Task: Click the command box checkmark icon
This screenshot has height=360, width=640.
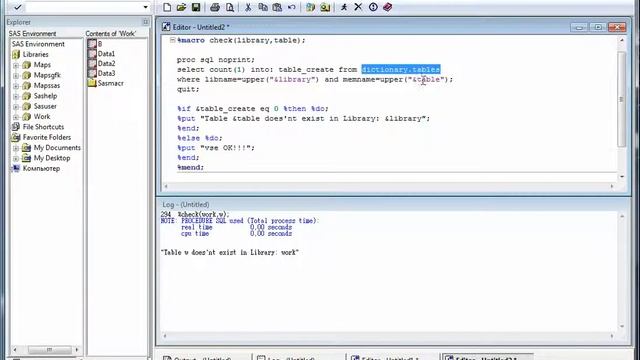Action: [x=18, y=7]
